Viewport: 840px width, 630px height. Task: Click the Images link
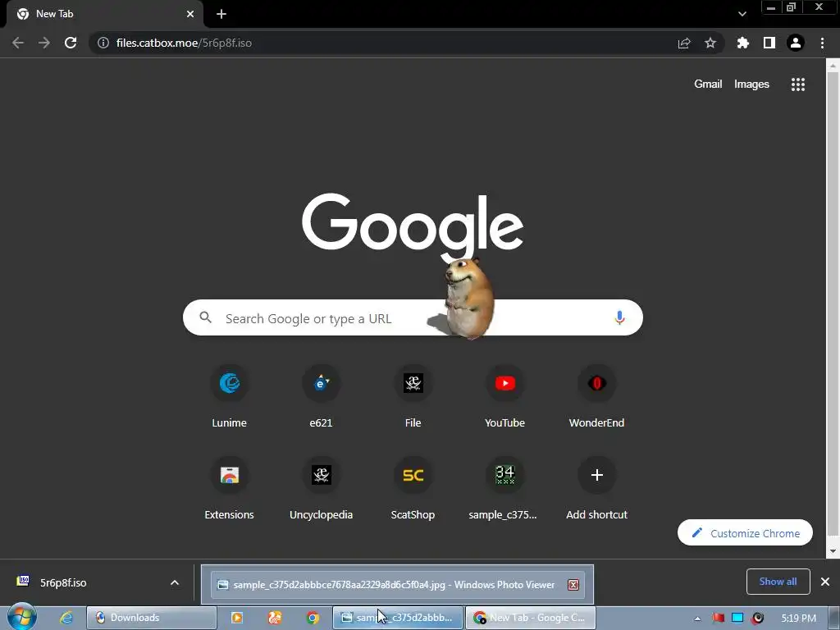(x=751, y=84)
